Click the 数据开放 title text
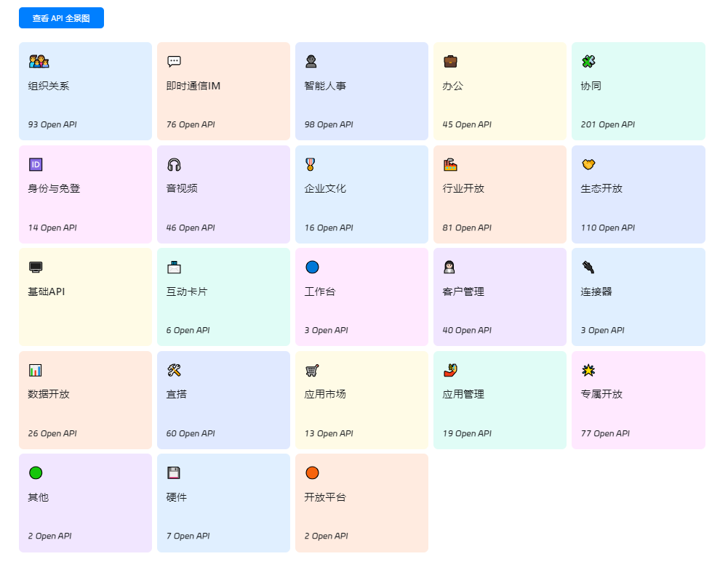 pyautogui.click(x=49, y=394)
